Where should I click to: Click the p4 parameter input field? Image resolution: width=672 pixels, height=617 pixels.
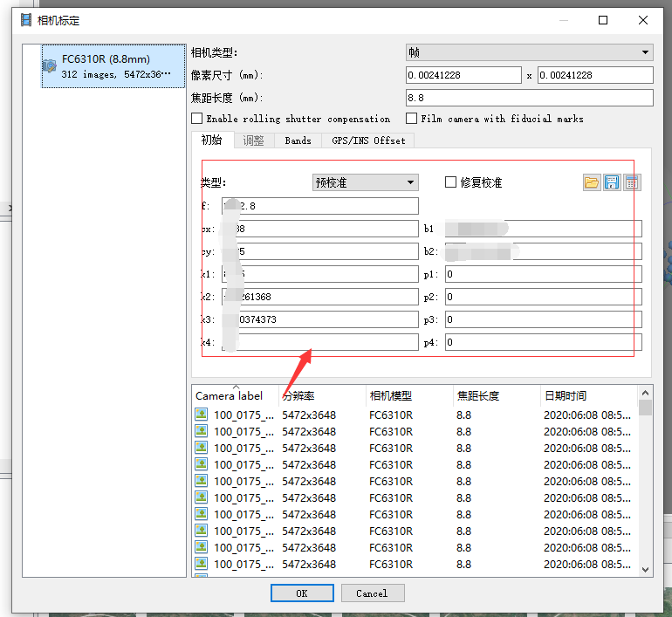tap(544, 342)
